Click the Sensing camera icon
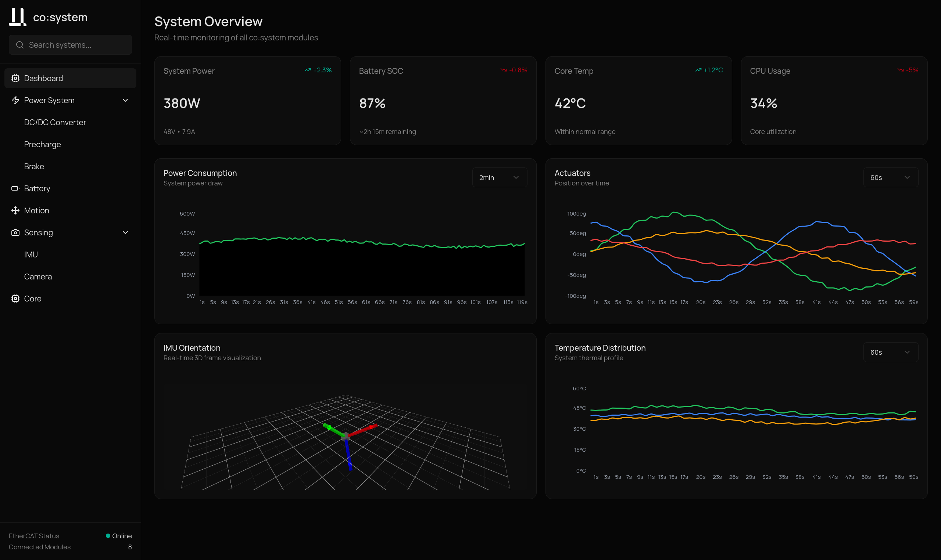This screenshot has width=941, height=560. (15, 232)
